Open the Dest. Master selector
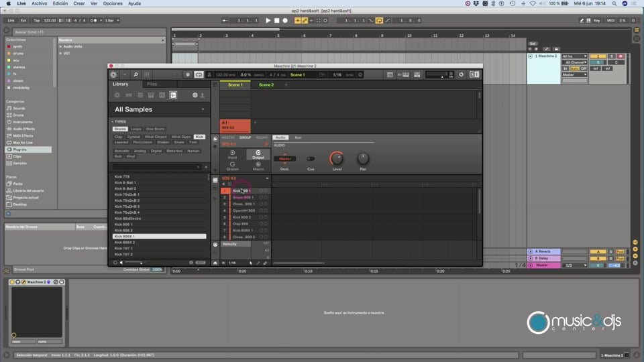The width and height of the screenshot is (644, 362). coord(284,159)
